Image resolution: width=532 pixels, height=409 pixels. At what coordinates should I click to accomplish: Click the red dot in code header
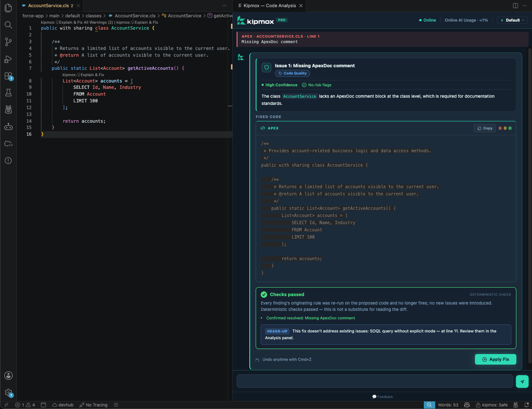tap(500, 128)
